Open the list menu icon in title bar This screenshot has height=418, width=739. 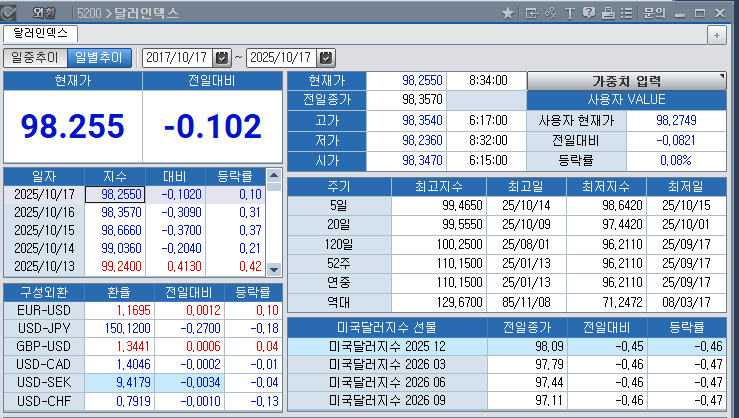tap(626, 12)
